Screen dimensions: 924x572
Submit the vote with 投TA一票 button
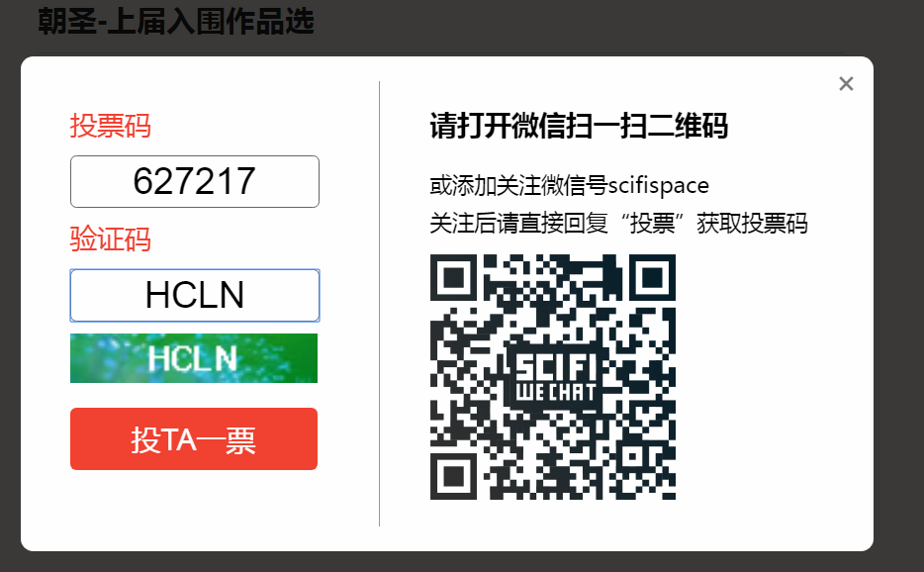[194, 438]
